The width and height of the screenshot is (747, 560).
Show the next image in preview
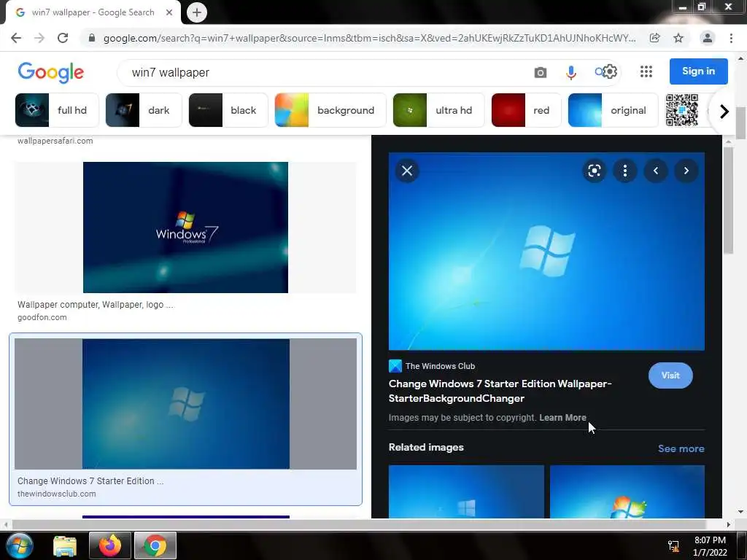tap(686, 171)
